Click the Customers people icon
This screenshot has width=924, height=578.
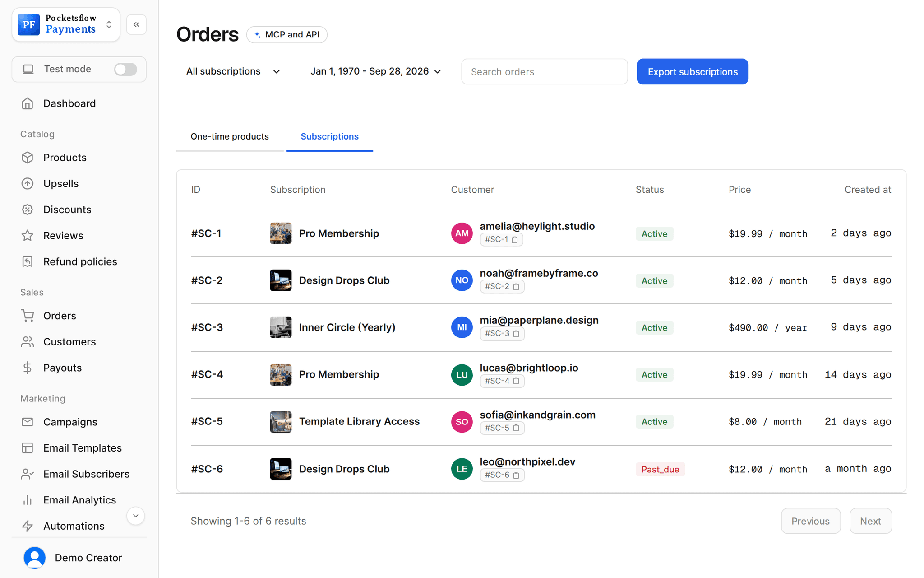28,342
